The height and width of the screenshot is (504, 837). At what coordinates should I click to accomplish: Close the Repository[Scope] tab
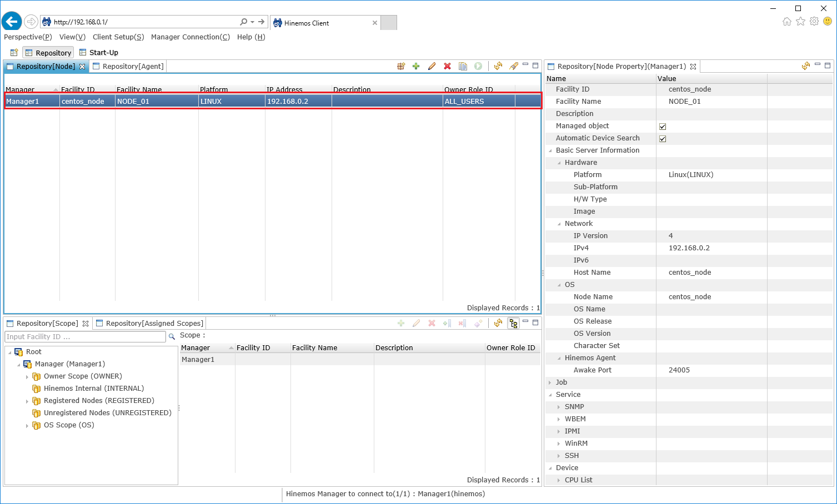click(x=86, y=324)
